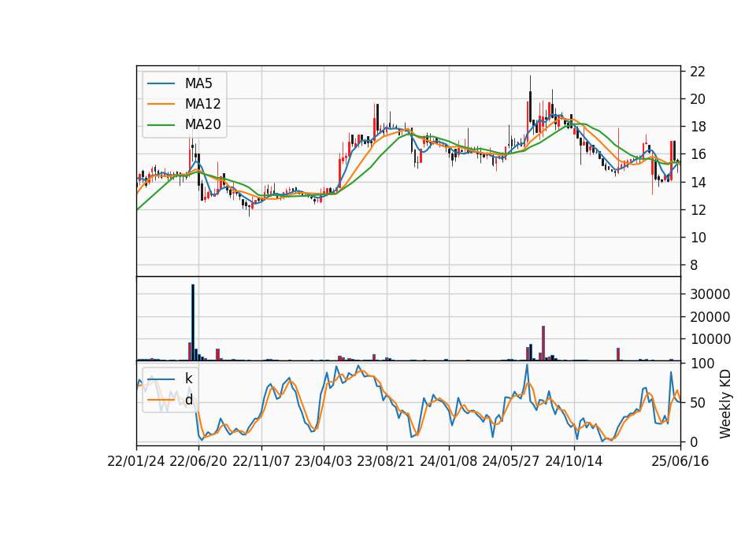The width and height of the screenshot is (756, 543).
Task: Click the KD axis value 50
Action: click(x=698, y=402)
